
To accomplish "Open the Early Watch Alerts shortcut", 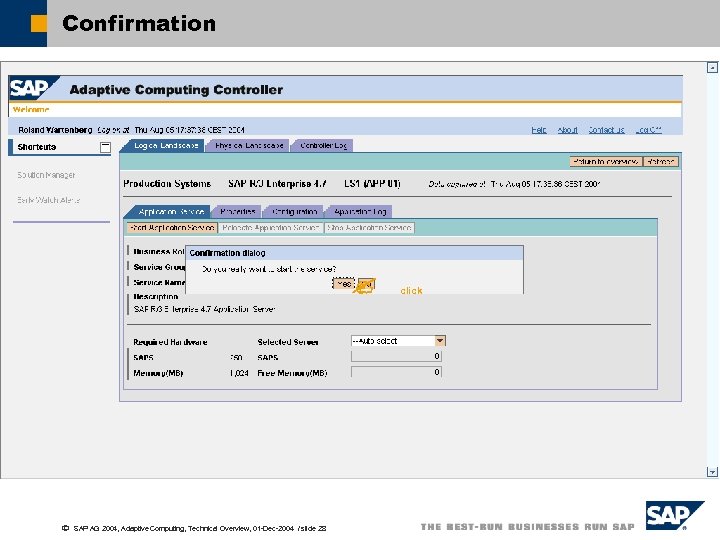I will click(48, 200).
